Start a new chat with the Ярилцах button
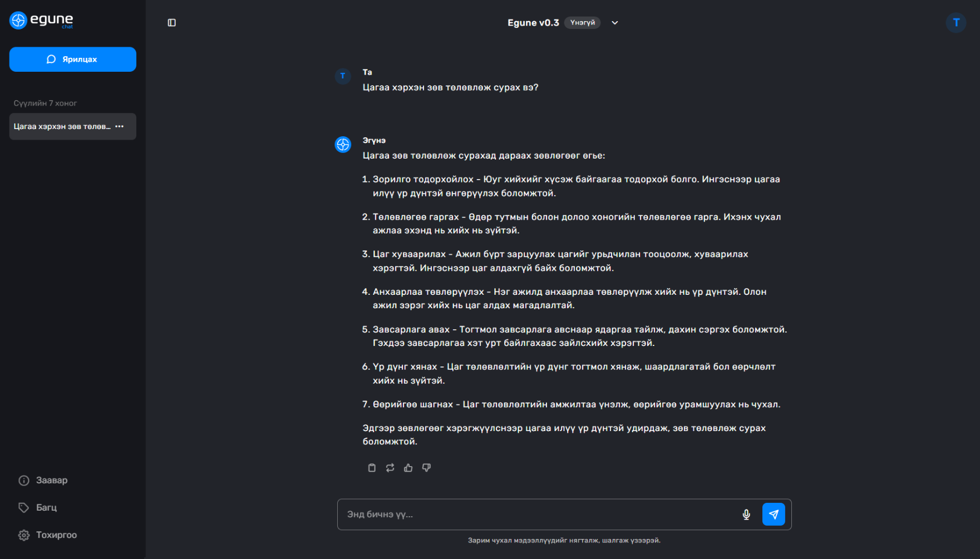This screenshot has height=559, width=980. point(73,60)
